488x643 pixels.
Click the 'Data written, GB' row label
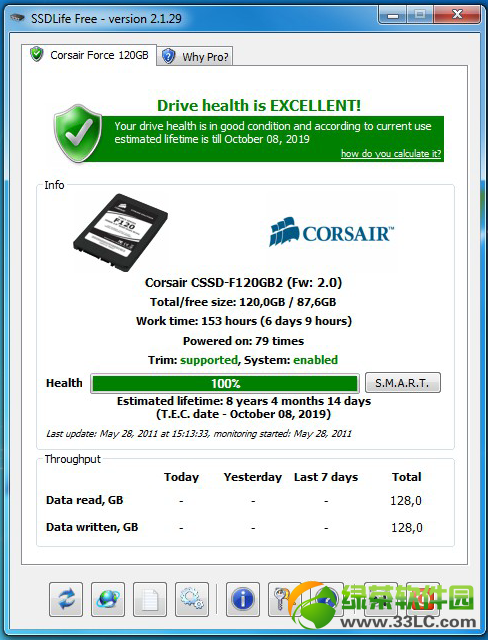point(92,527)
